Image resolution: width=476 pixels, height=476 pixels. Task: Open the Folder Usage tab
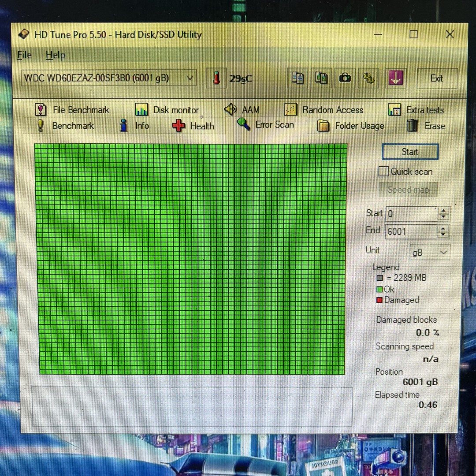pyautogui.click(x=351, y=126)
